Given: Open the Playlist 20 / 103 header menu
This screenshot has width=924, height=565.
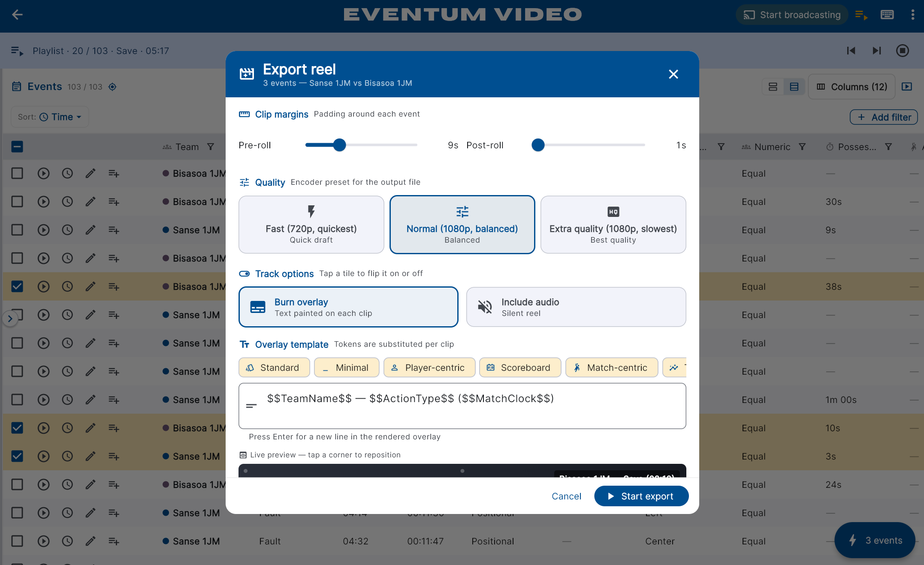Looking at the screenshot, I should point(90,51).
